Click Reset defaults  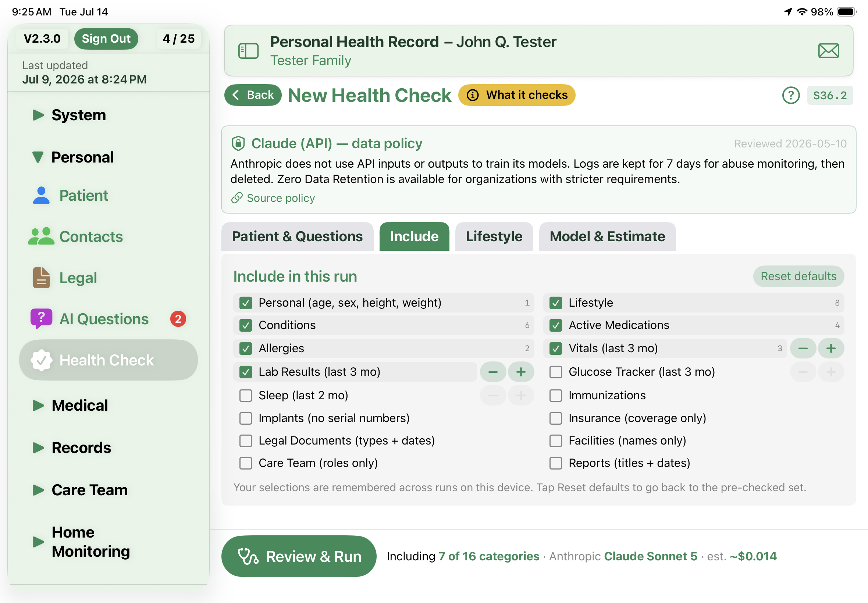point(798,276)
